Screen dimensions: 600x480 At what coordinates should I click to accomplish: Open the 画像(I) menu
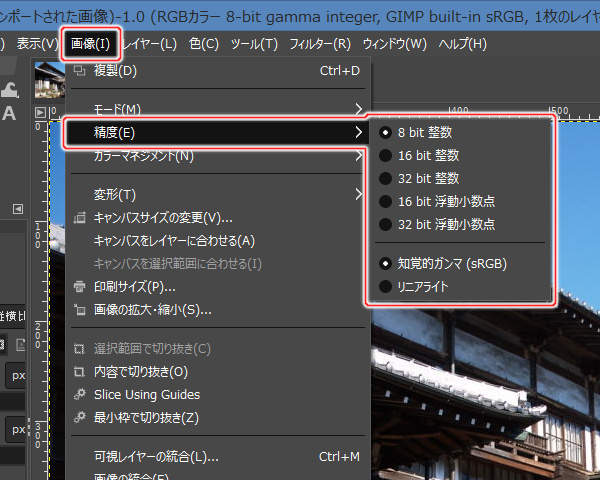[x=91, y=44]
